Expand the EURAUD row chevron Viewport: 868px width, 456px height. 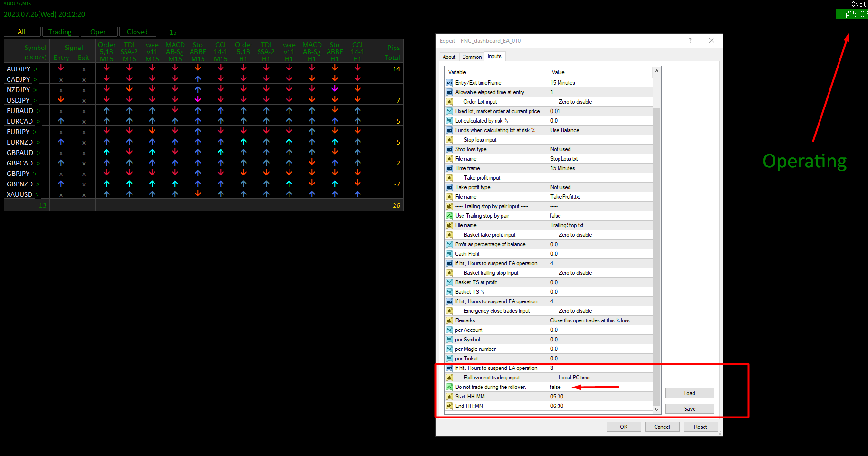39,111
